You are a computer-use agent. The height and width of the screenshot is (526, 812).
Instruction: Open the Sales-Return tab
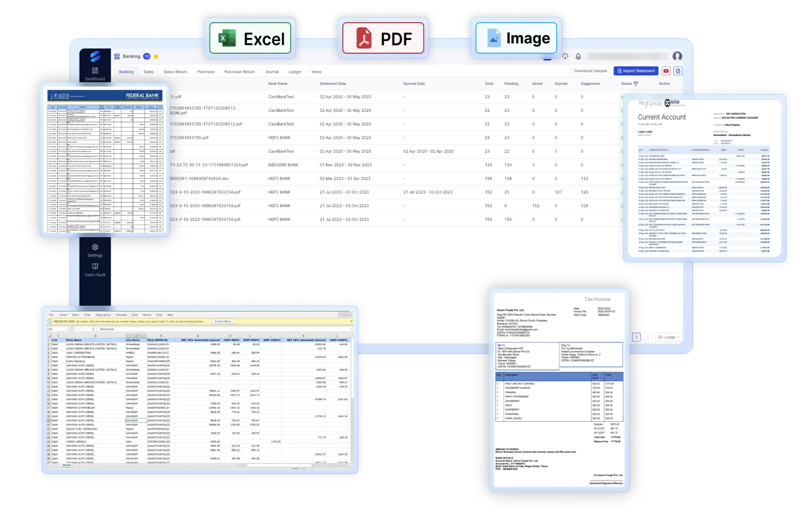pos(175,72)
